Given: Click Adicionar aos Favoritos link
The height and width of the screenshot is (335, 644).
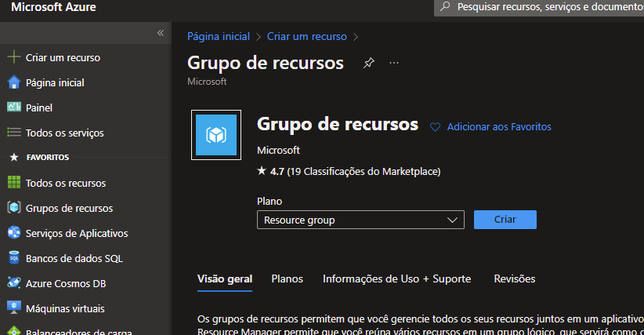Looking at the screenshot, I should (499, 126).
